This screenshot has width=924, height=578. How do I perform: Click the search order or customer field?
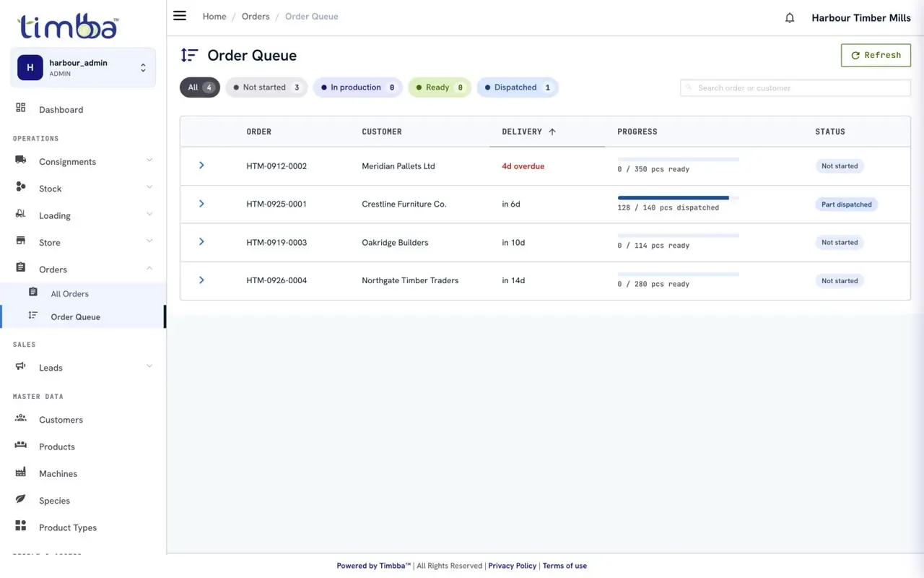[796, 87]
